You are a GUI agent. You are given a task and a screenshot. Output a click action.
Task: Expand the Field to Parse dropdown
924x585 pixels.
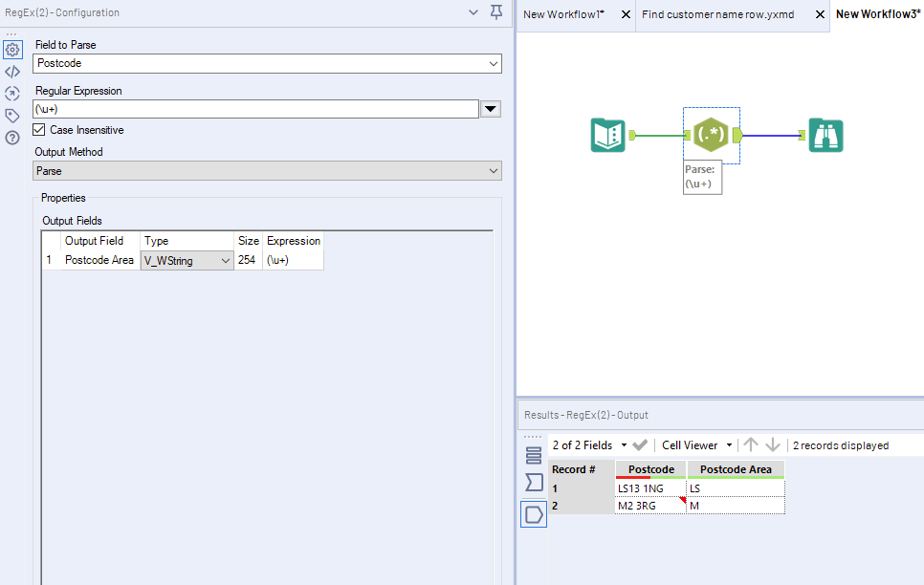267,64
